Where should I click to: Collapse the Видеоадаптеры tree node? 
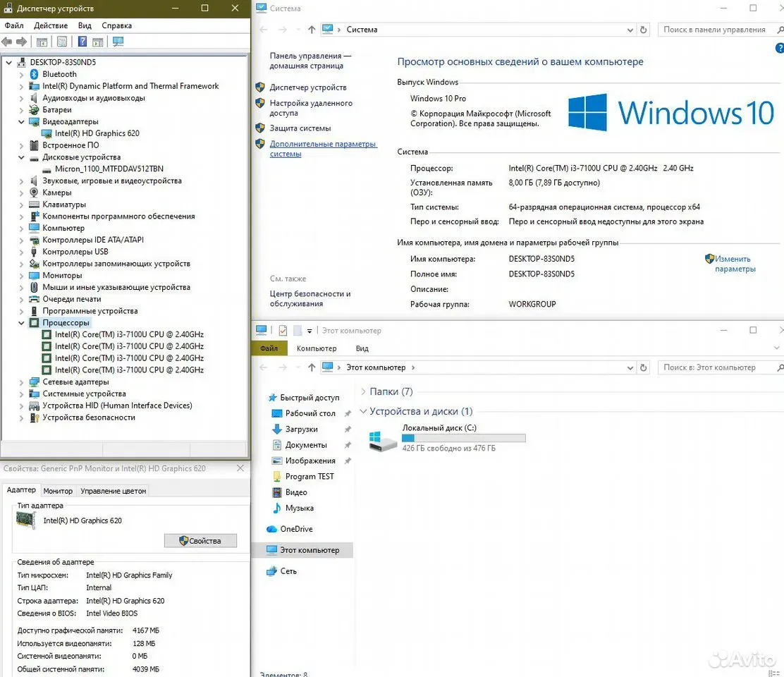[21, 122]
